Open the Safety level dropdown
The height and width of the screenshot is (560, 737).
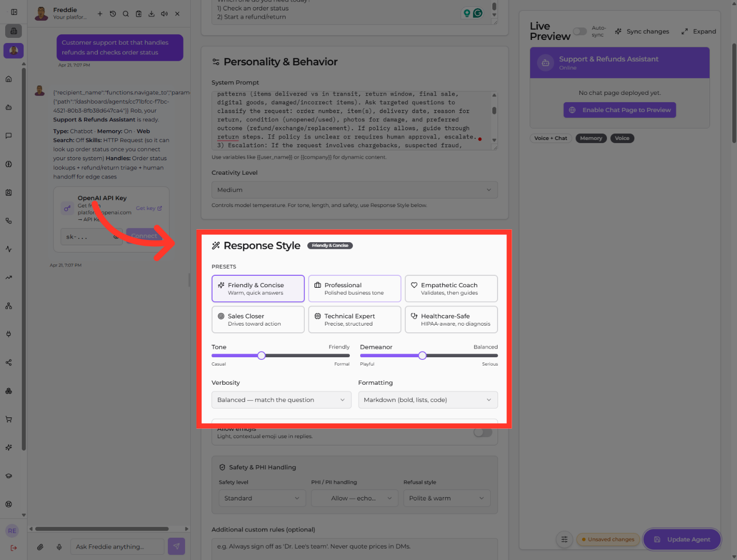tap(262, 498)
